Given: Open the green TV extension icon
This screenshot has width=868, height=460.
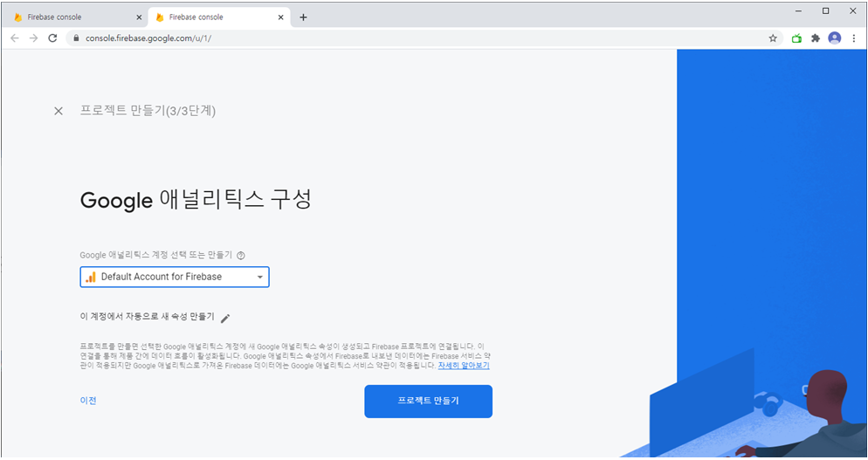Looking at the screenshot, I should click(x=796, y=38).
